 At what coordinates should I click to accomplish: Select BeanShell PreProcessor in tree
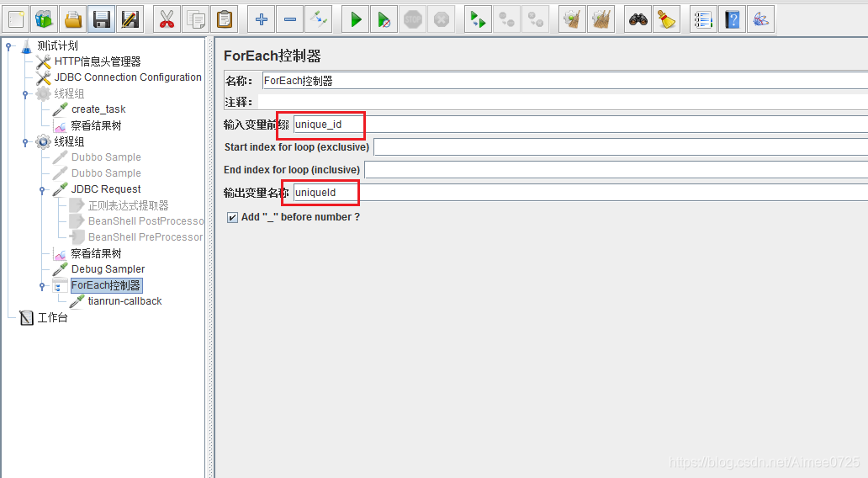click(146, 237)
